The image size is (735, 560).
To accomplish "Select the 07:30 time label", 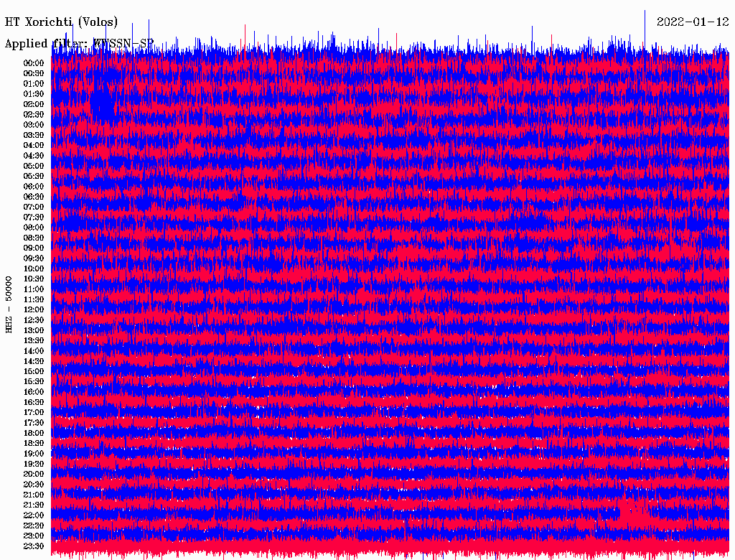I will (34, 218).
